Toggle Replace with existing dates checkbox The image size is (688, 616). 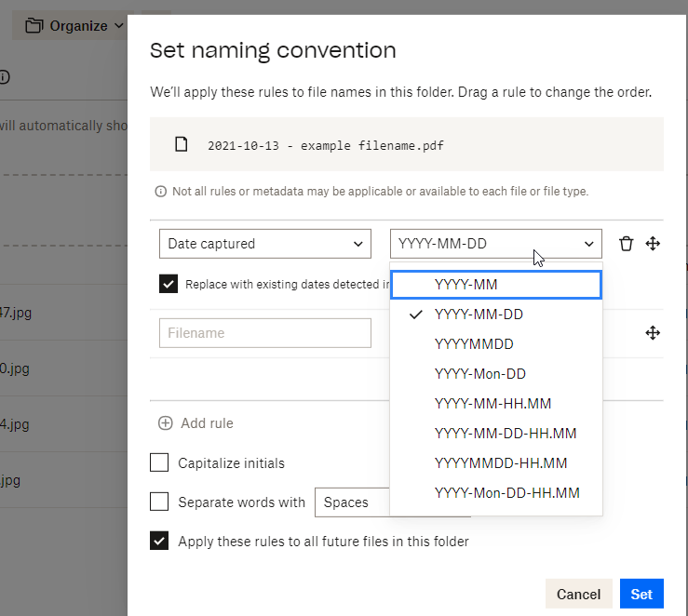169,285
